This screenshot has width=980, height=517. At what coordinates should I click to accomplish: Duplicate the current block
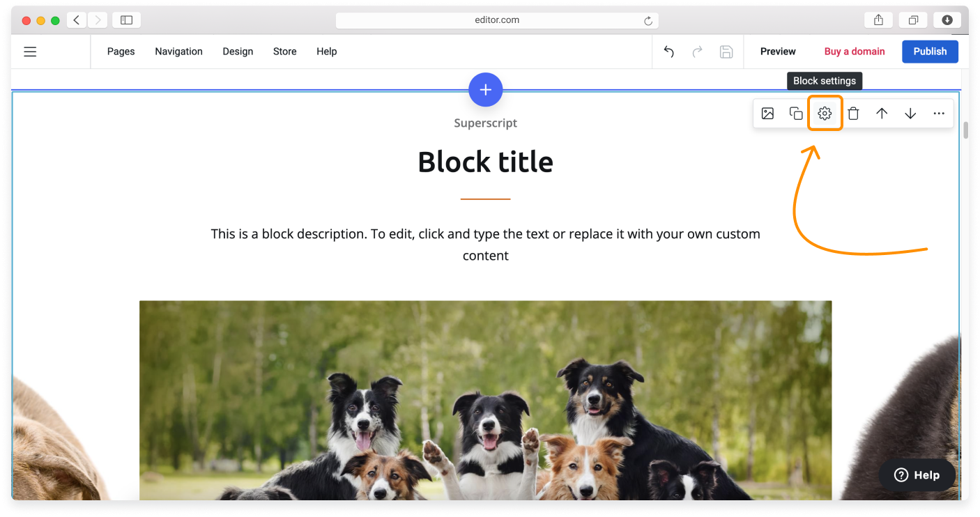(x=796, y=114)
